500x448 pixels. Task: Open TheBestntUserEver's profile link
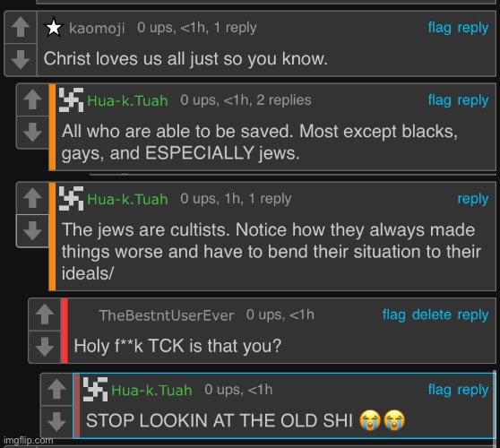coord(167,315)
